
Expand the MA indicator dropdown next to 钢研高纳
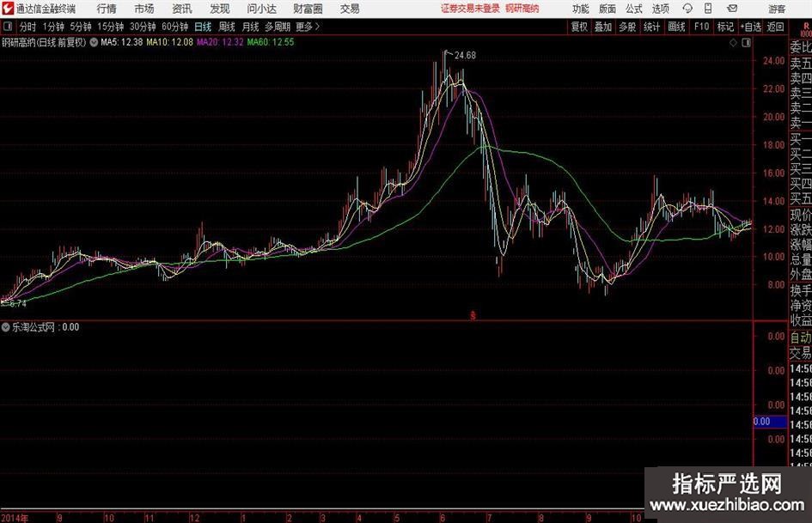93,41
